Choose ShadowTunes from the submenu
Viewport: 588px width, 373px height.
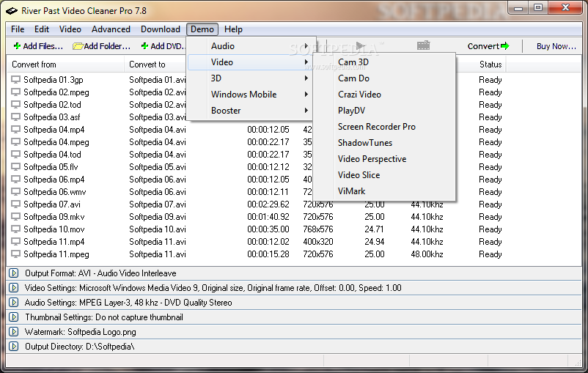point(384,143)
